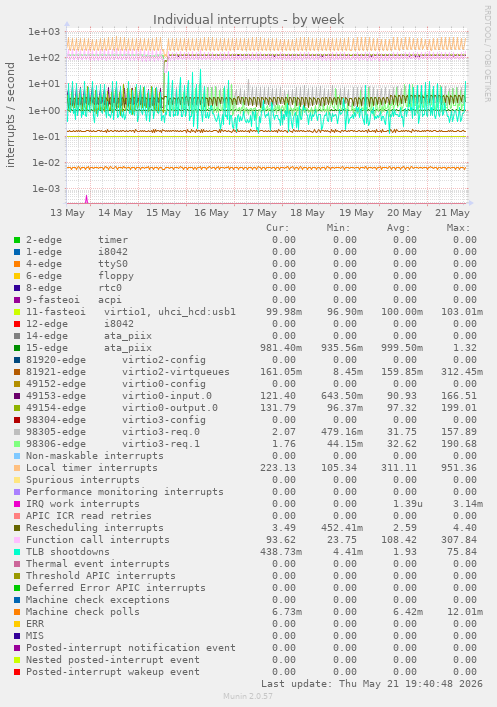This screenshot has width=497, height=707.
Task: Click the Munin 2.0.57 footer text
Action: click(x=248, y=696)
